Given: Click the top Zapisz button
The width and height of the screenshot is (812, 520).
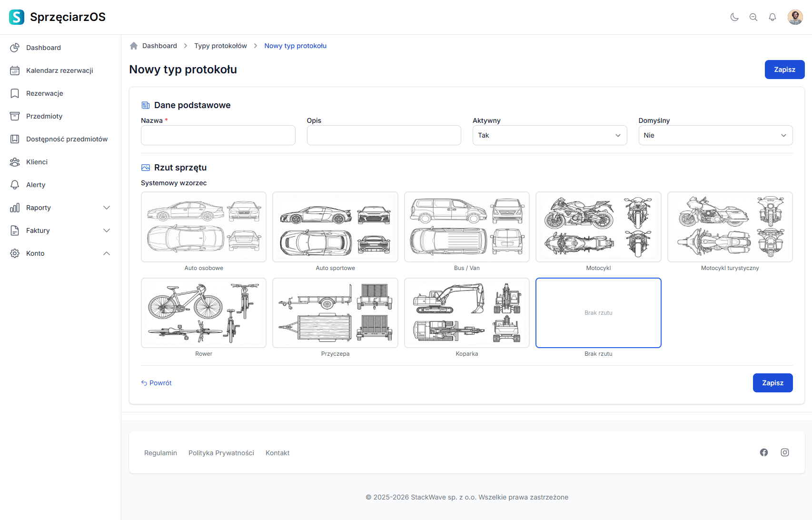Looking at the screenshot, I should tap(784, 70).
